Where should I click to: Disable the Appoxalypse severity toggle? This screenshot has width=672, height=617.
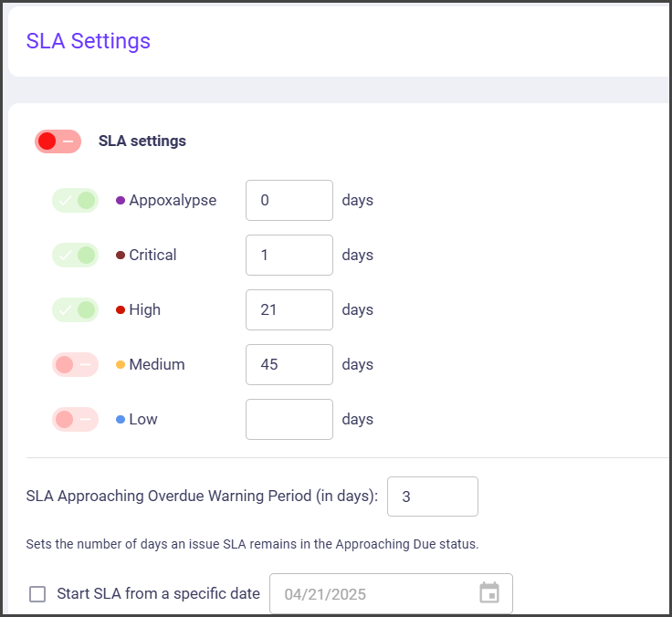pyautogui.click(x=75, y=201)
